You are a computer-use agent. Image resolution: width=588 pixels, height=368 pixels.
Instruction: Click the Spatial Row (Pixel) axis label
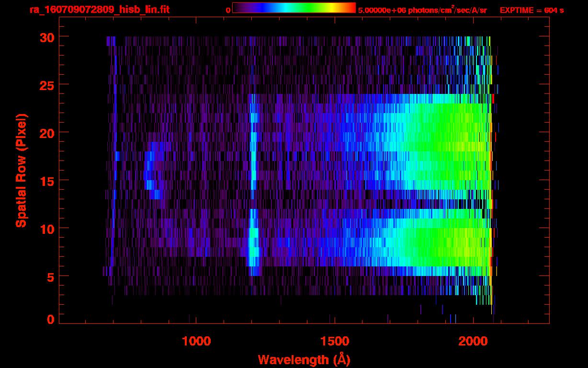(21, 171)
